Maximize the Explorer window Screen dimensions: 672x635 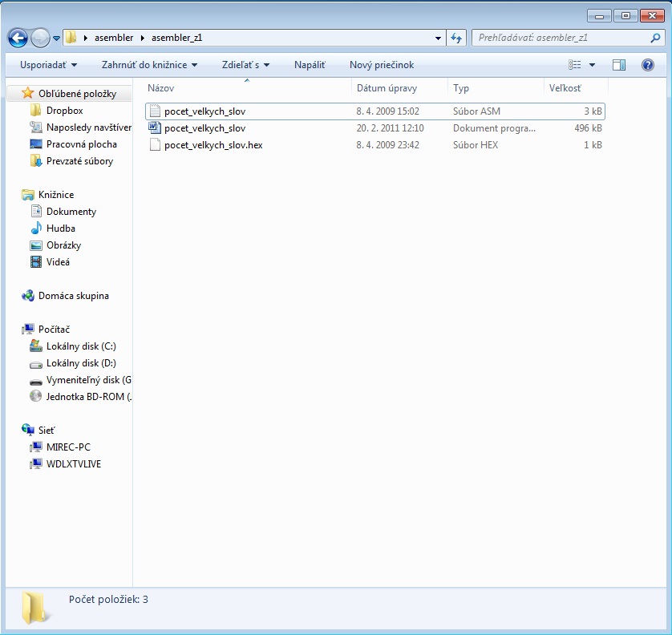pyautogui.click(x=625, y=16)
